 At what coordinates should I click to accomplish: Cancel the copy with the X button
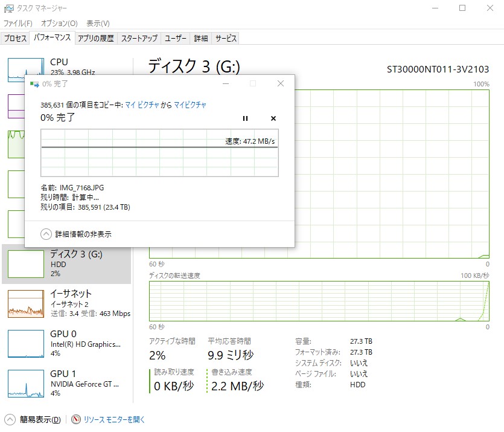273,118
